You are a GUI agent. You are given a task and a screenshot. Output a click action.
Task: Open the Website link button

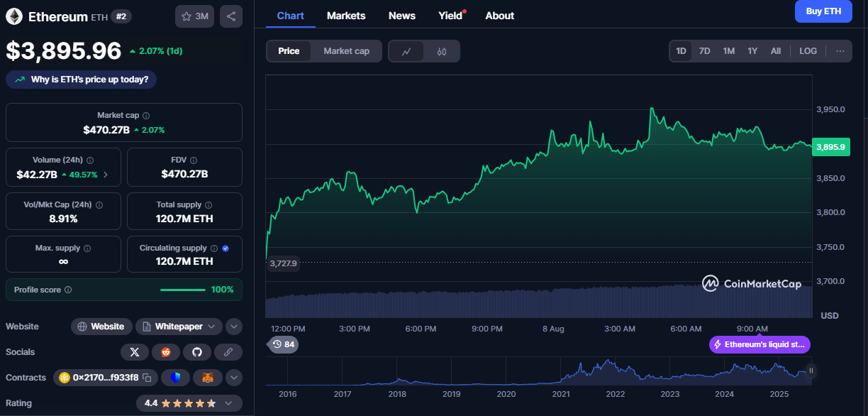101,327
